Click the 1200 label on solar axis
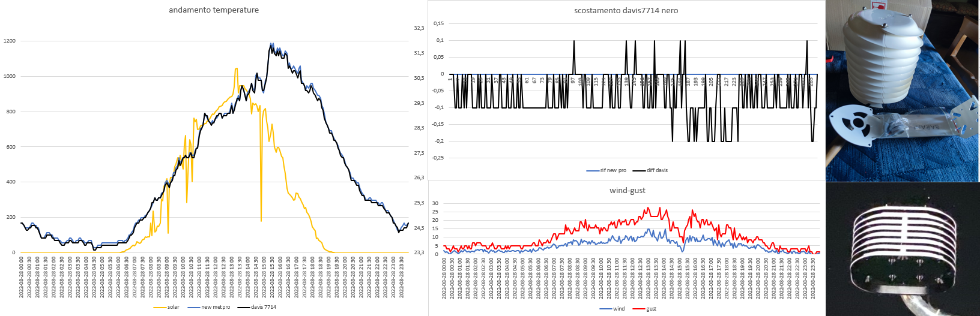 (x=10, y=41)
